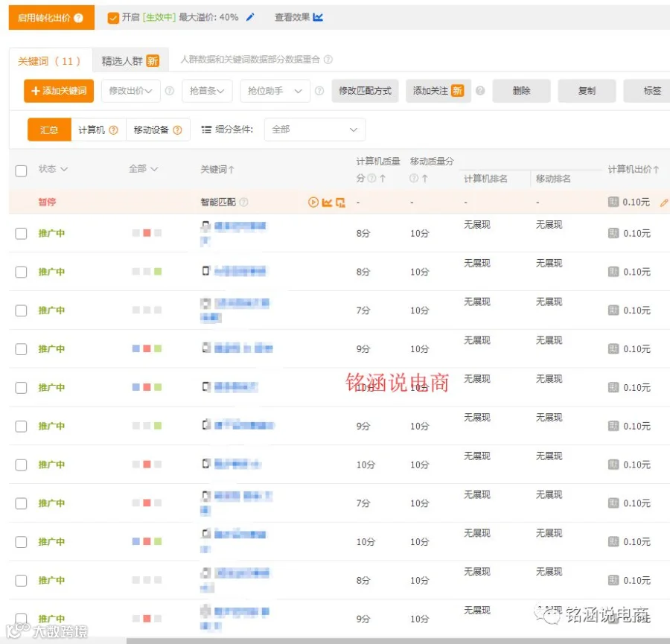Click the pencil icon beside 最大溢价 40%
Viewport: 670px width, 644px height.
coord(250,18)
